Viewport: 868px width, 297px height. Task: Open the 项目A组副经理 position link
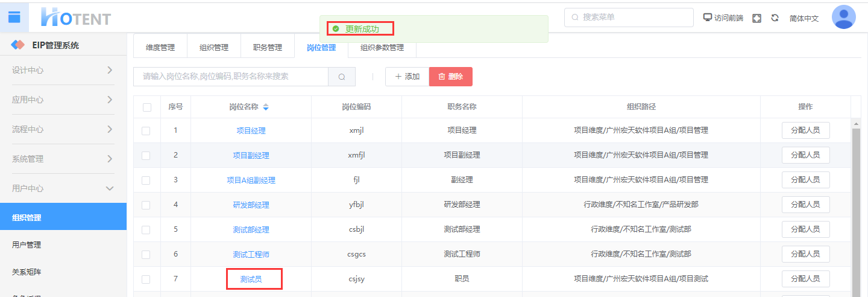[251, 180]
